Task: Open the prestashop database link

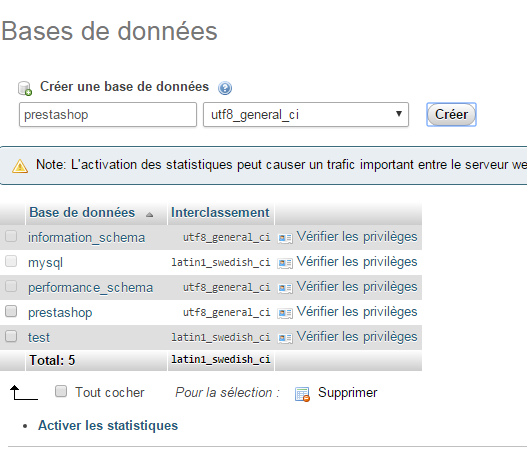Action: point(60,312)
